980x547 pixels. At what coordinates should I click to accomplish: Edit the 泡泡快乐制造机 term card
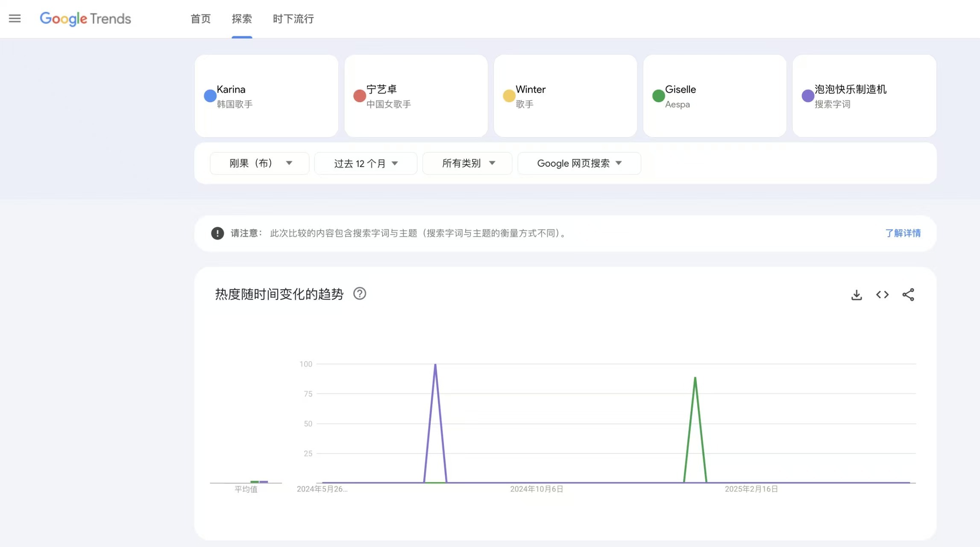point(864,96)
